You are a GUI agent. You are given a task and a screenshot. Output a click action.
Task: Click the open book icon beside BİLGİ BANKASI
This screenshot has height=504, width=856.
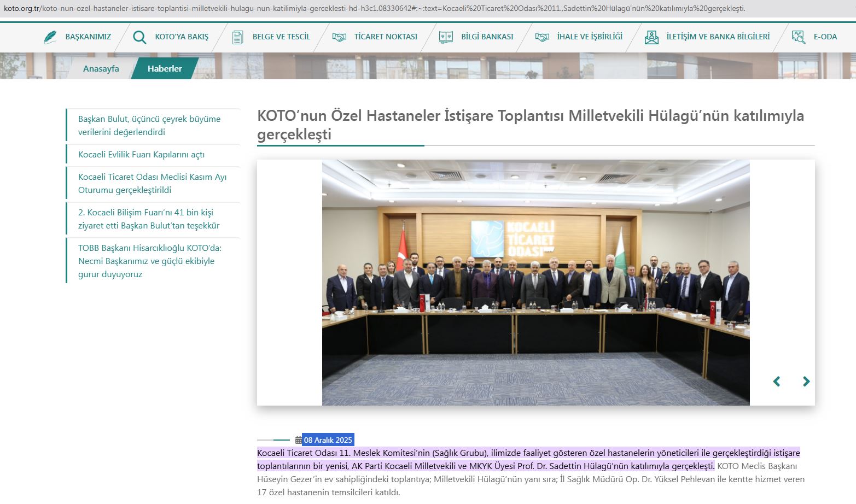446,37
